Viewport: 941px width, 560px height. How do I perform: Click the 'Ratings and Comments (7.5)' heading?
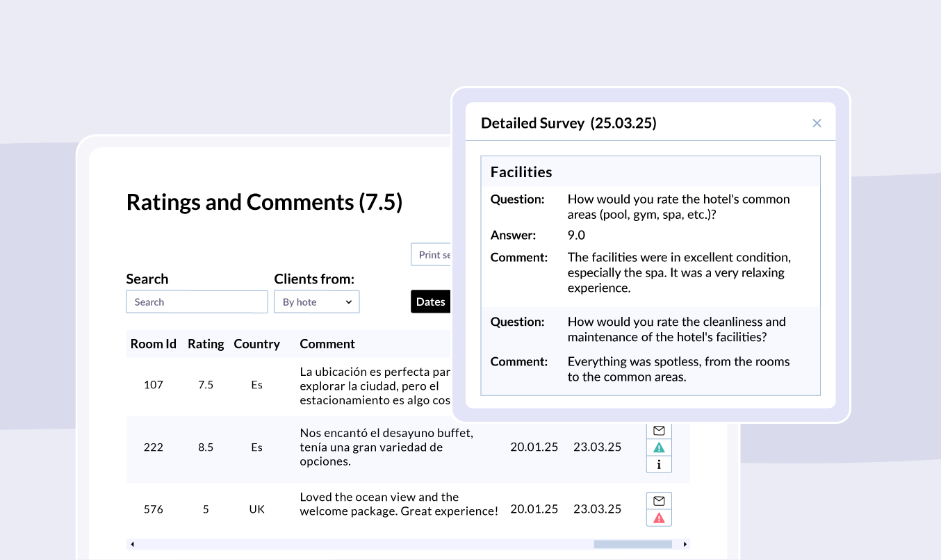[264, 202]
